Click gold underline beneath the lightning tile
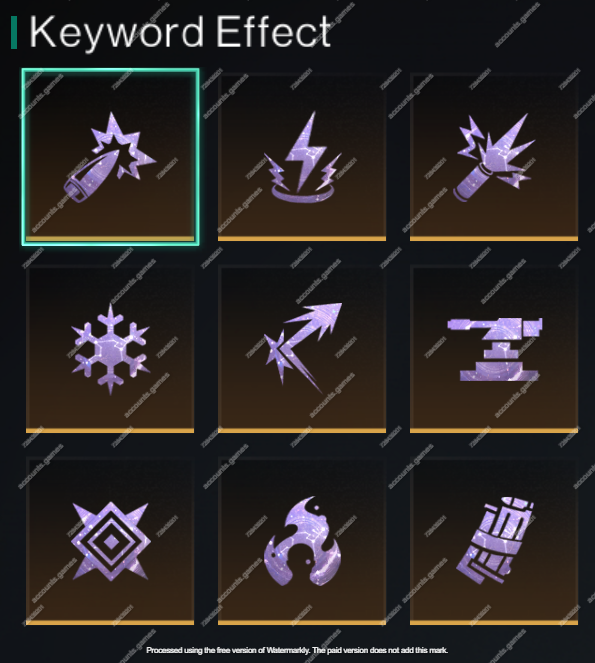Viewport: 595px width, 663px height. click(x=302, y=239)
